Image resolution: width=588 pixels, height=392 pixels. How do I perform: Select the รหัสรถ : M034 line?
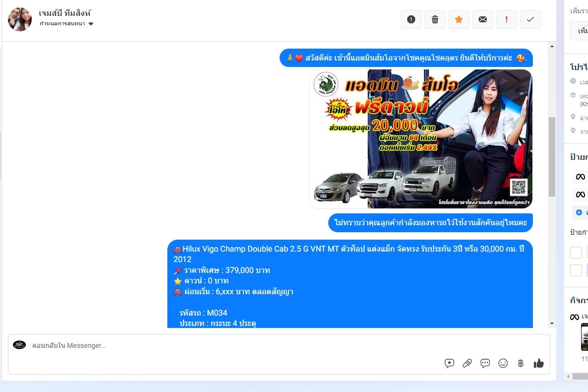[x=203, y=313]
